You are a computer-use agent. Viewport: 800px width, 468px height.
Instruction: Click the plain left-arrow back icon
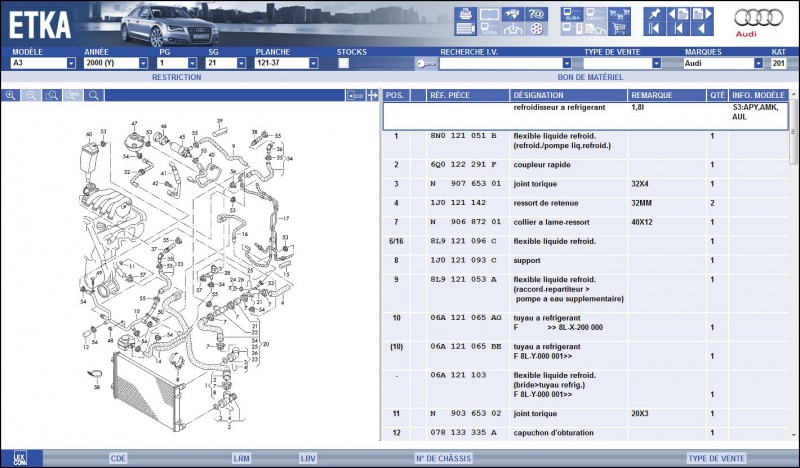click(702, 29)
